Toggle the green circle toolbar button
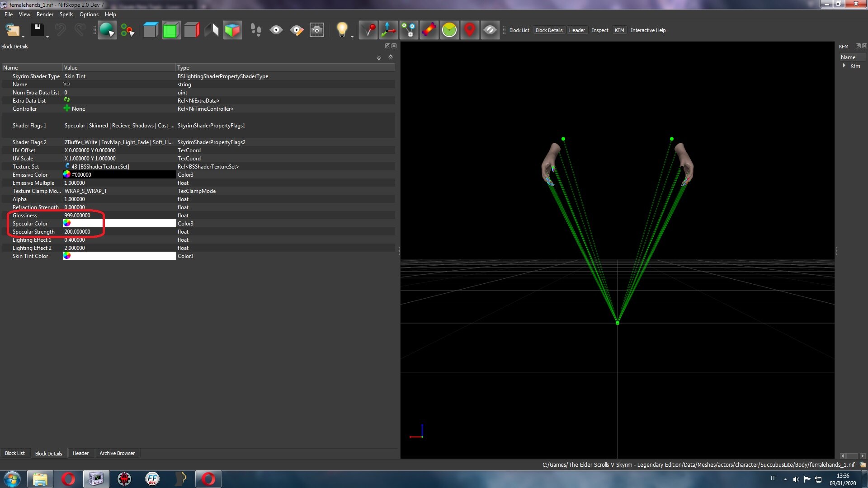The width and height of the screenshot is (868, 488). 449,30
